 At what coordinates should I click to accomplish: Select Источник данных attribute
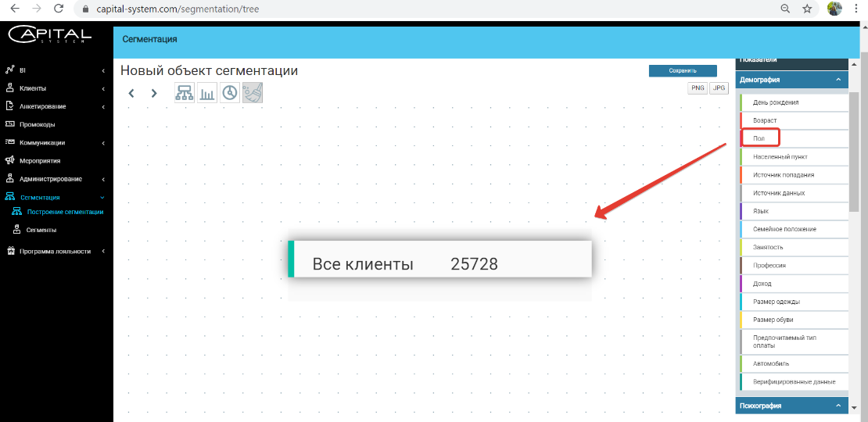click(x=794, y=193)
